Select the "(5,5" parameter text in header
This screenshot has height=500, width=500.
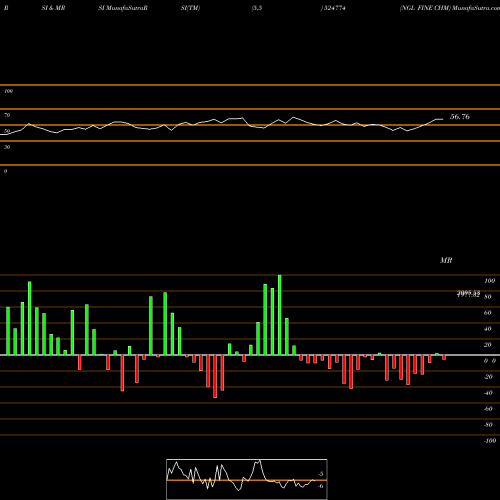[257, 8]
